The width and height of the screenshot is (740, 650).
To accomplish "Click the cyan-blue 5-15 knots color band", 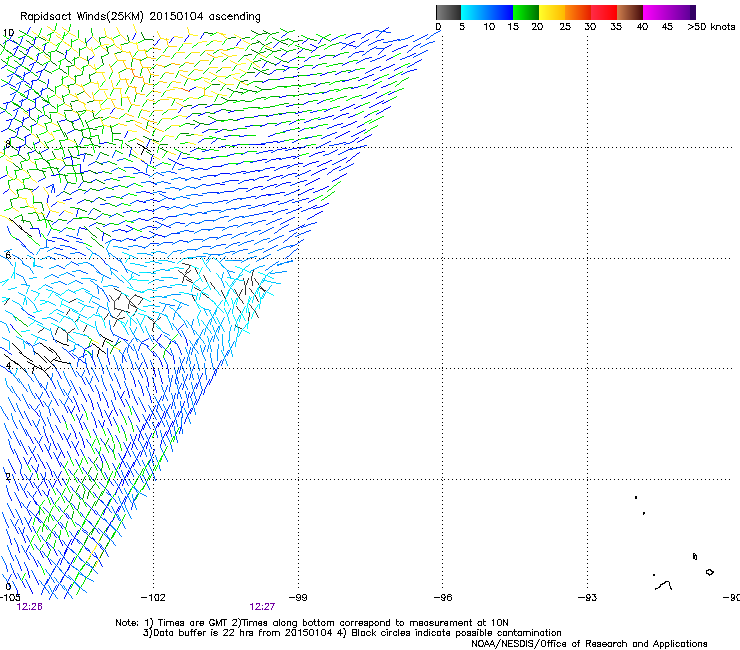I will [487, 12].
